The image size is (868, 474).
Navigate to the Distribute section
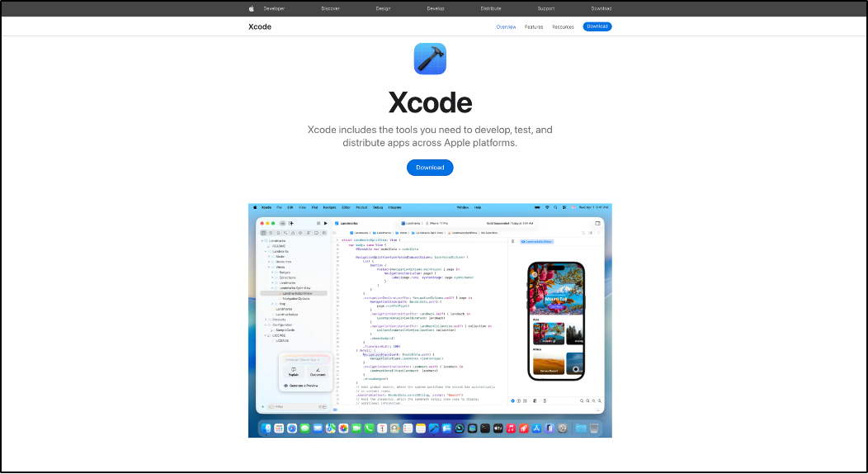click(491, 9)
